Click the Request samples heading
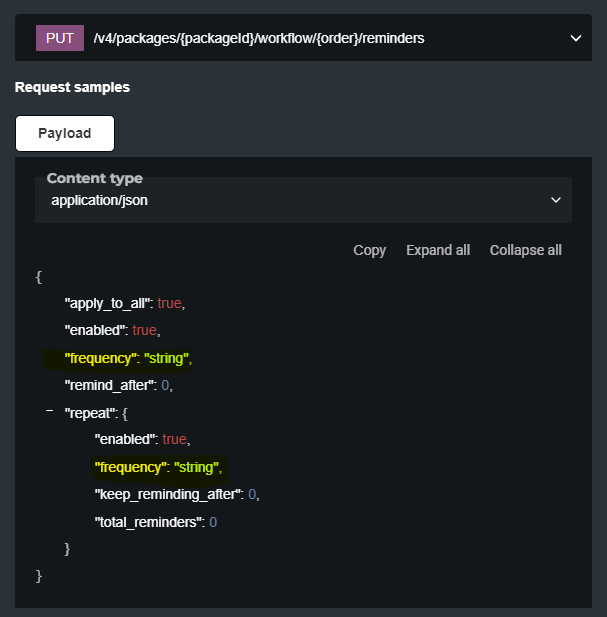The width and height of the screenshot is (607, 617). [x=72, y=87]
